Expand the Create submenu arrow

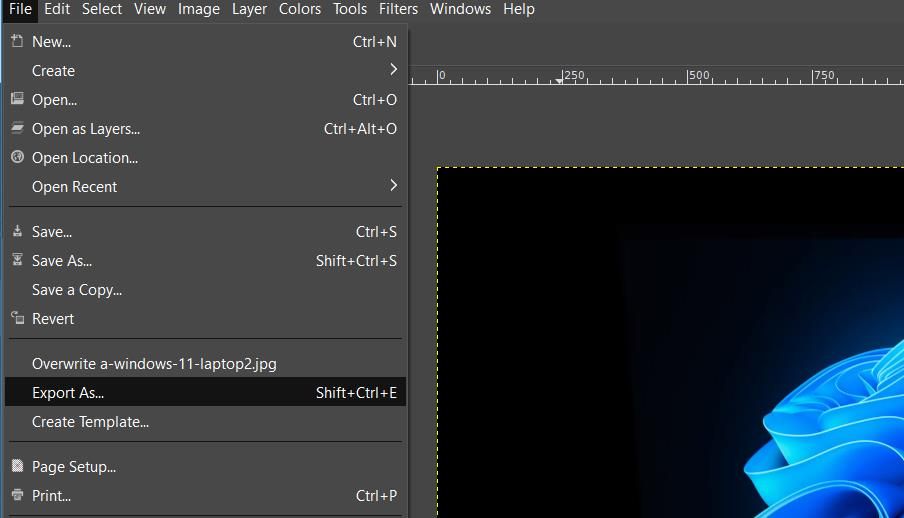click(393, 70)
